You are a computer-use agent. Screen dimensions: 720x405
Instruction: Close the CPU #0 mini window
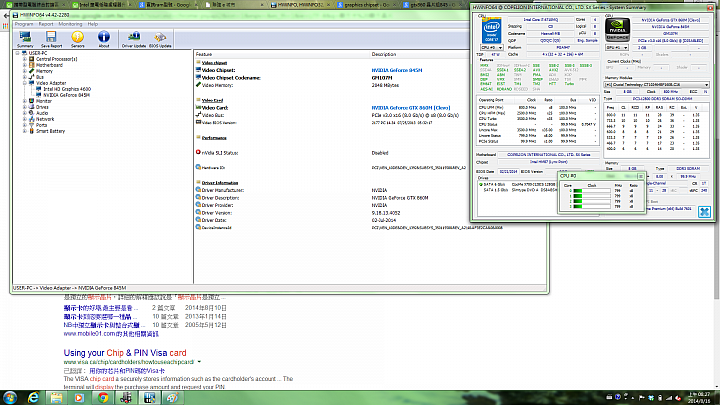[x=641, y=176]
